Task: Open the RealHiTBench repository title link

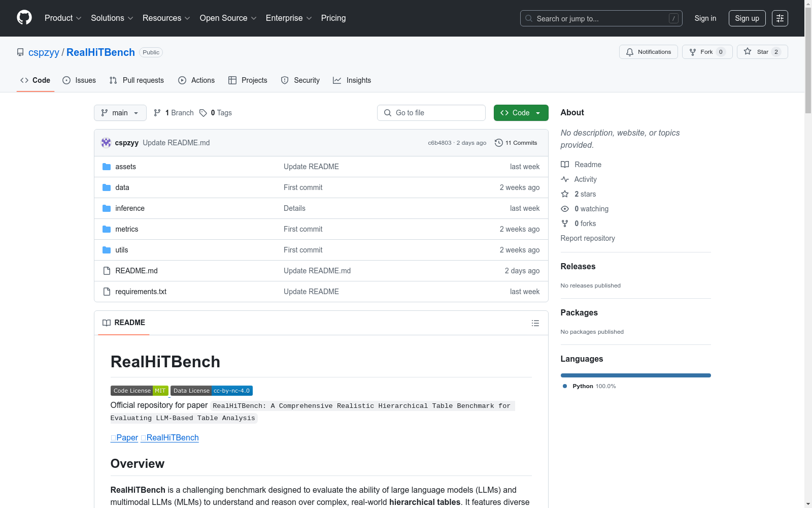Action: (x=100, y=52)
